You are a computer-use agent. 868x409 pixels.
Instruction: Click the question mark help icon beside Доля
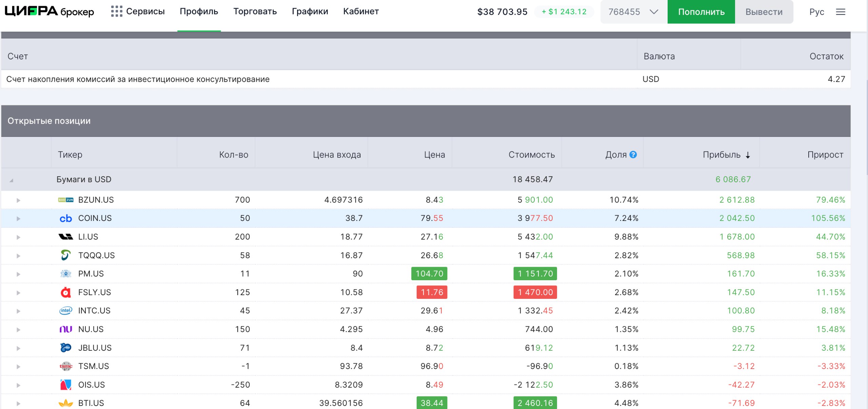tap(633, 155)
